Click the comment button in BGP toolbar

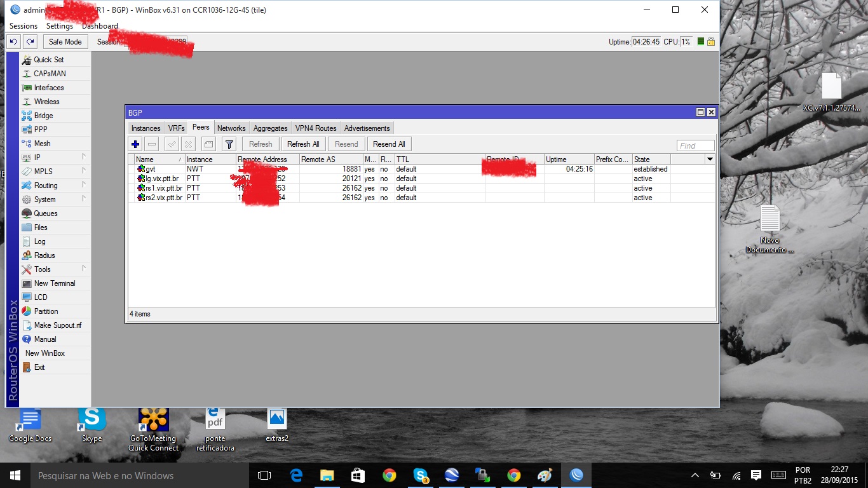point(208,144)
